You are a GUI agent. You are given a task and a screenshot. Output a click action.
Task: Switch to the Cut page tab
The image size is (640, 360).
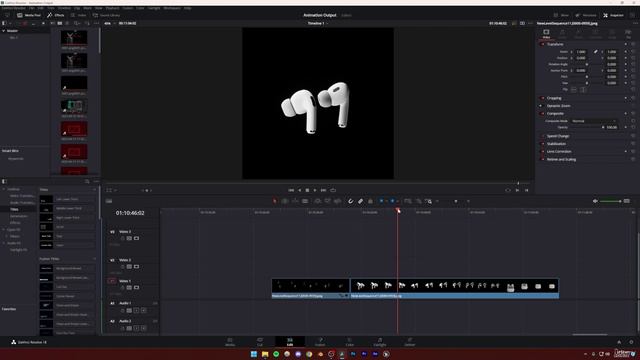coord(260,342)
